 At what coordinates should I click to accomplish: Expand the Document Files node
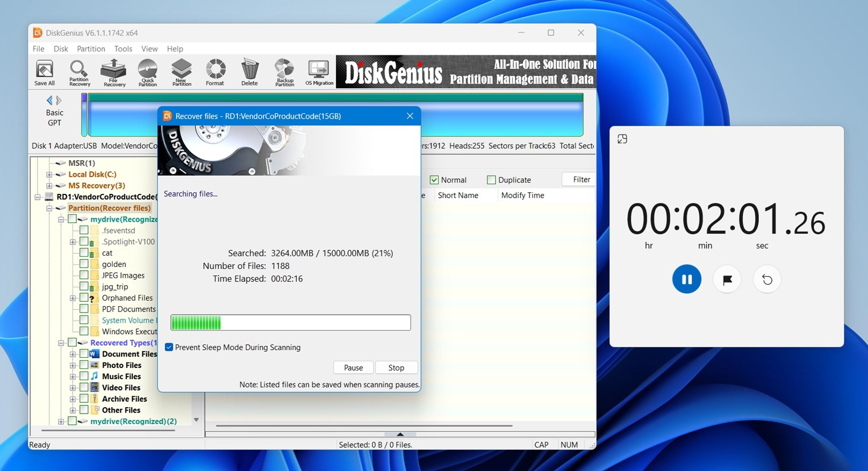click(x=73, y=354)
